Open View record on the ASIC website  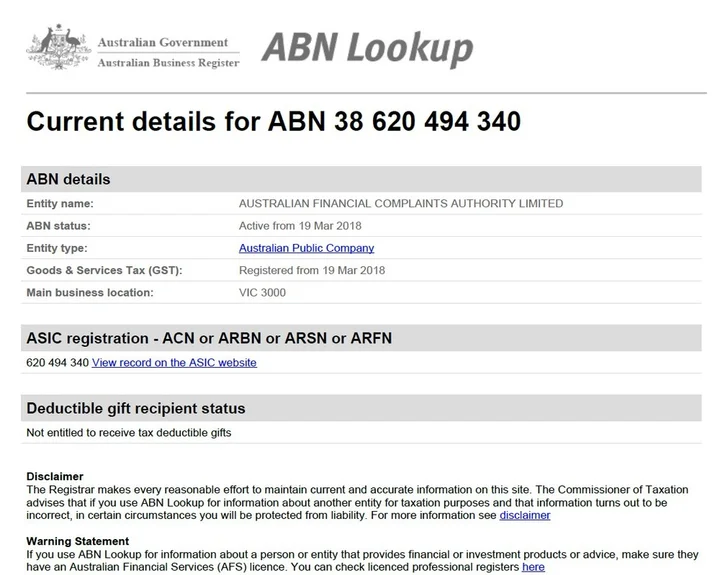point(174,363)
